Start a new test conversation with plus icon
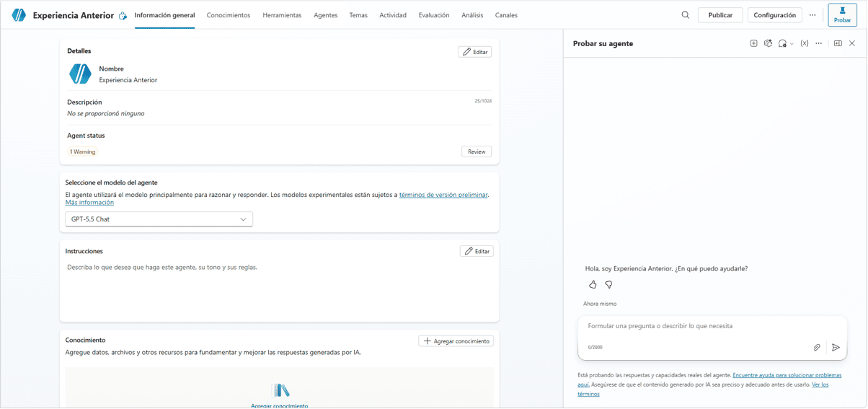The width and height of the screenshot is (868, 409). click(753, 43)
